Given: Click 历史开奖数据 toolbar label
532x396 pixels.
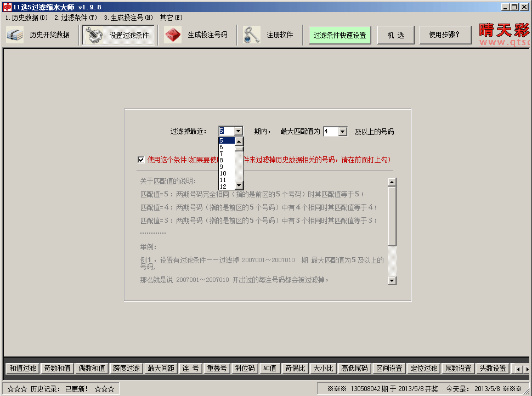Looking at the screenshot, I should 49,35.
